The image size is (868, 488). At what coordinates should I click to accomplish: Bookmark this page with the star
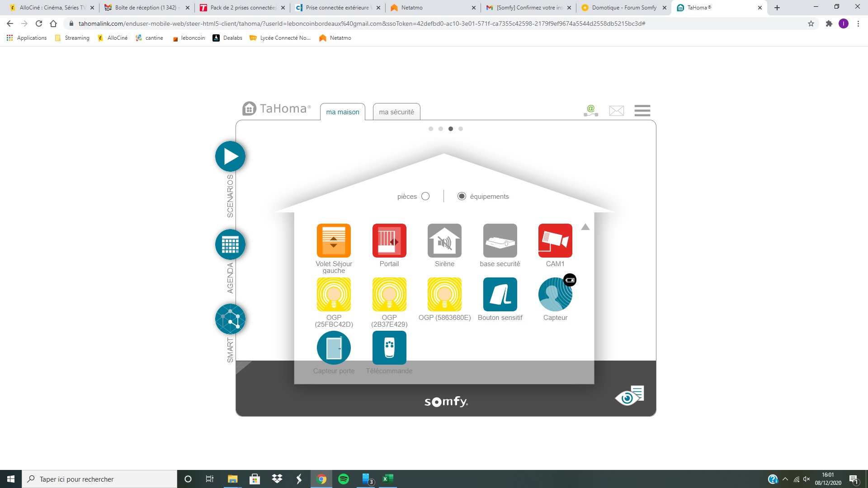811,23
